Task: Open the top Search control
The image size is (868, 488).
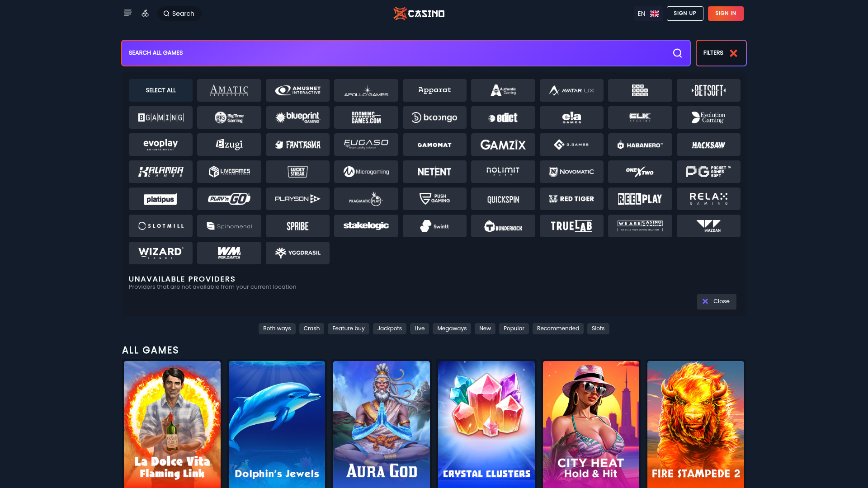Action: [x=179, y=14]
